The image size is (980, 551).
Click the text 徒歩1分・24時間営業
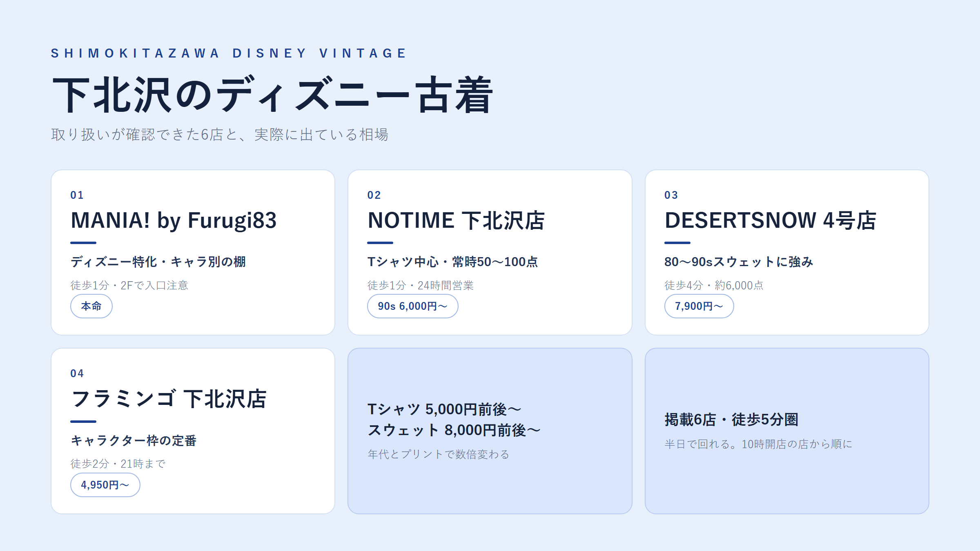[421, 285]
